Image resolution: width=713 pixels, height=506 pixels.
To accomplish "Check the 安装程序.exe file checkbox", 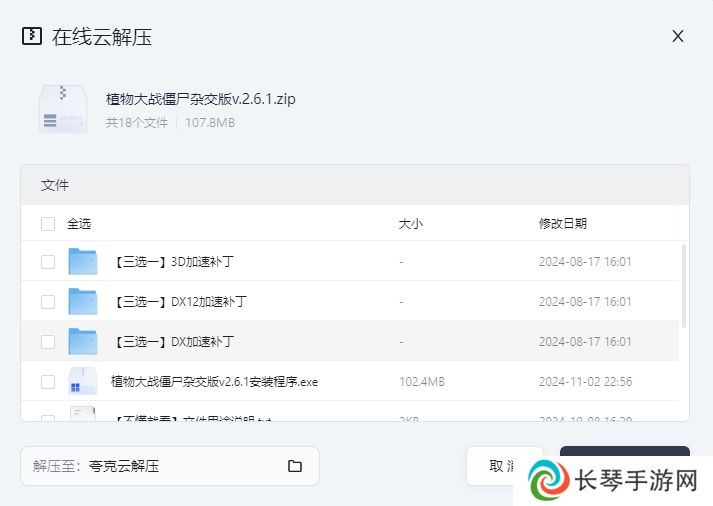I will (x=48, y=382).
